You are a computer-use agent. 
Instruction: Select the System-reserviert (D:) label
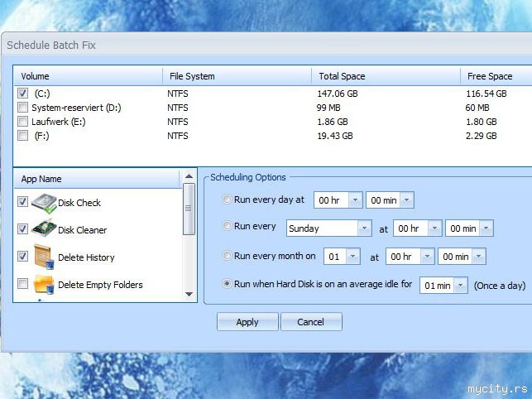click(76, 108)
